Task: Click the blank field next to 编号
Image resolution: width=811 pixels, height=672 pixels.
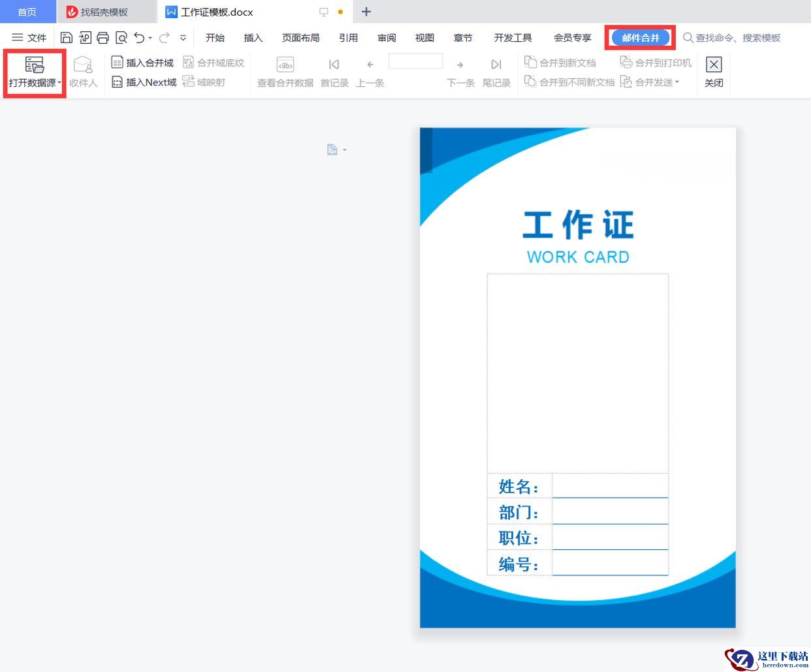Action: click(x=610, y=563)
